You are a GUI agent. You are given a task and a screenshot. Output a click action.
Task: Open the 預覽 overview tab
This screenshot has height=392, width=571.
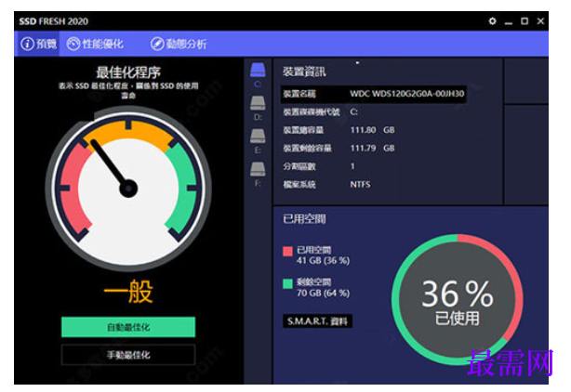38,44
